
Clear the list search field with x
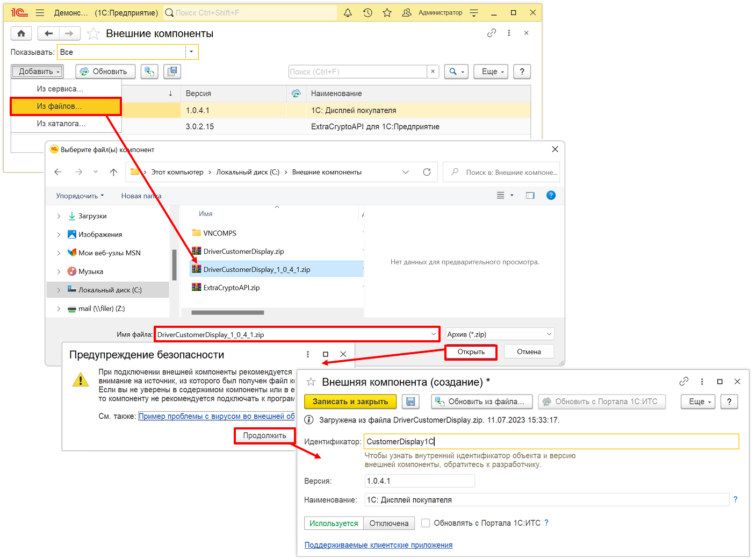click(x=433, y=71)
